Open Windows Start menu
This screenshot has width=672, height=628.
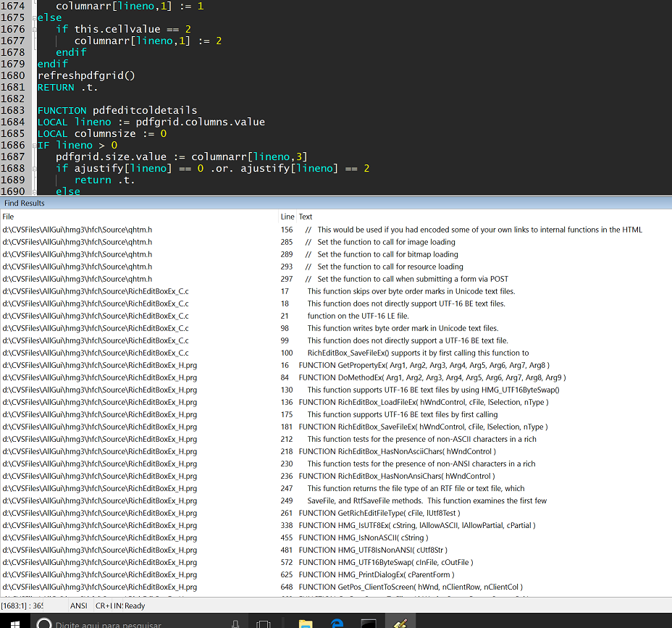(15, 623)
